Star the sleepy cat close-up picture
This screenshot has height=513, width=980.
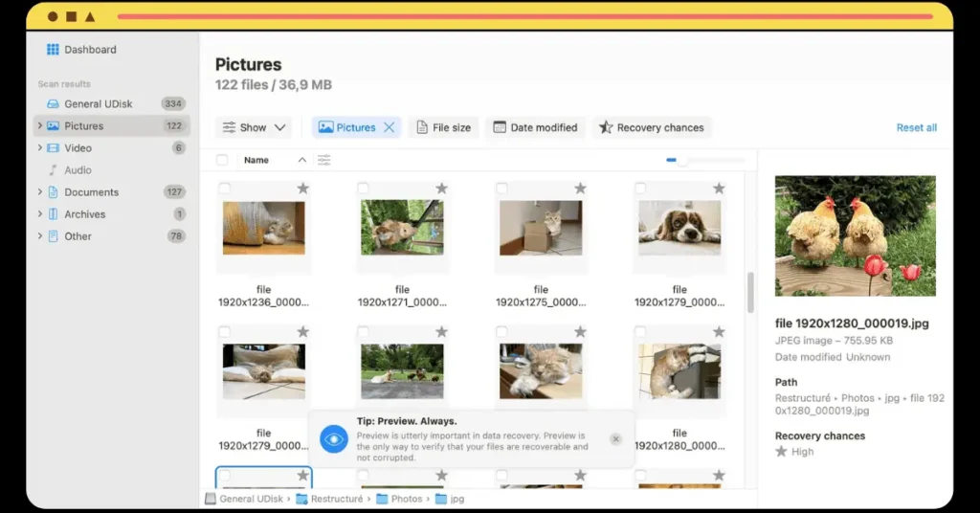tap(581, 332)
